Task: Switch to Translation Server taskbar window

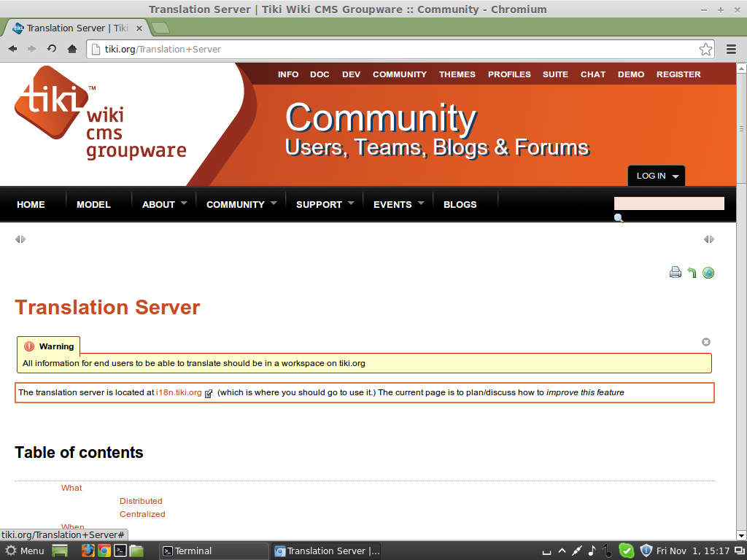Action: (327, 551)
